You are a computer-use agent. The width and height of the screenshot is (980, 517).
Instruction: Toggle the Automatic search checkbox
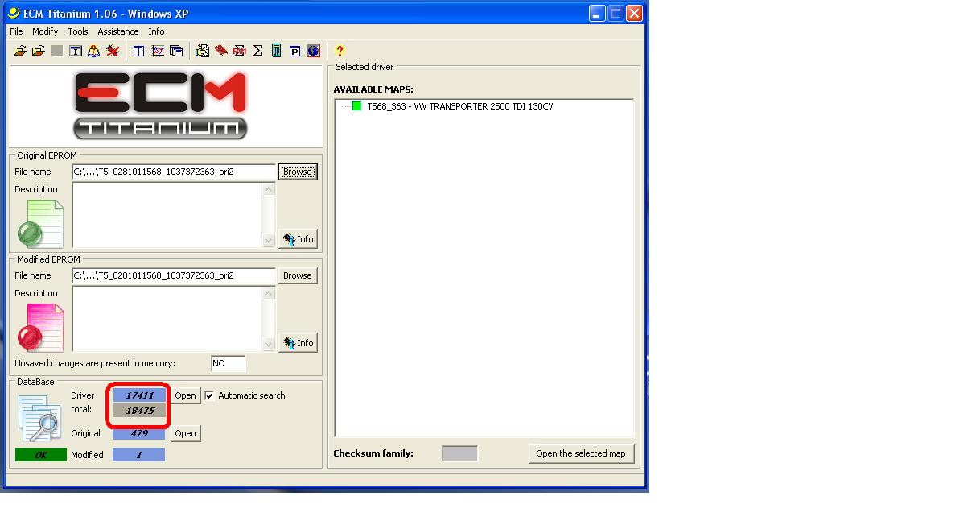(x=210, y=395)
